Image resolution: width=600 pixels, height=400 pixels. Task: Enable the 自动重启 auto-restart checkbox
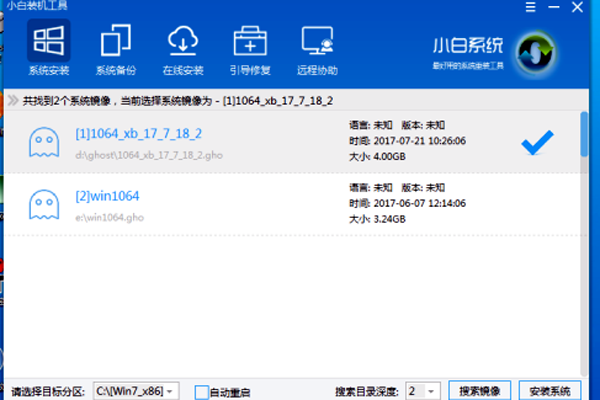202,391
